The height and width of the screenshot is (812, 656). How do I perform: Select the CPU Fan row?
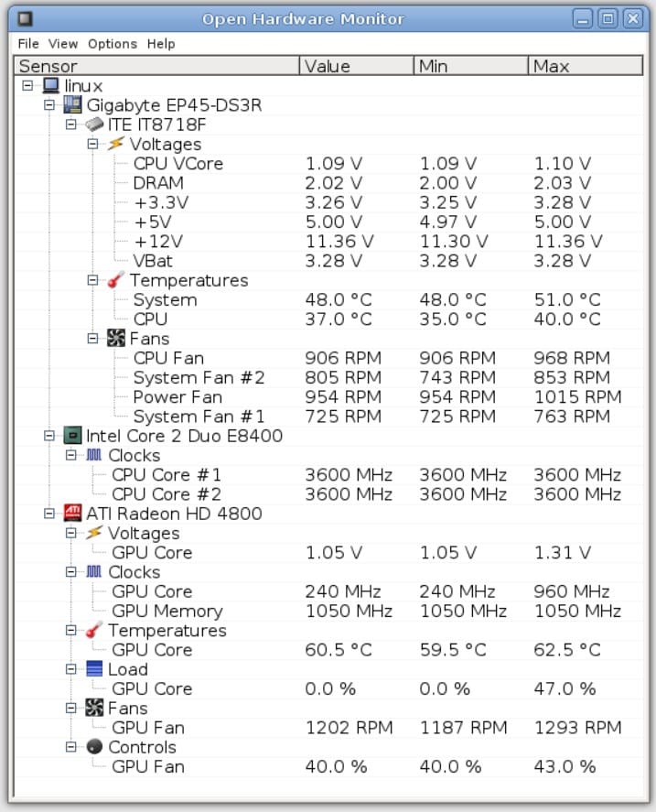tap(328, 358)
